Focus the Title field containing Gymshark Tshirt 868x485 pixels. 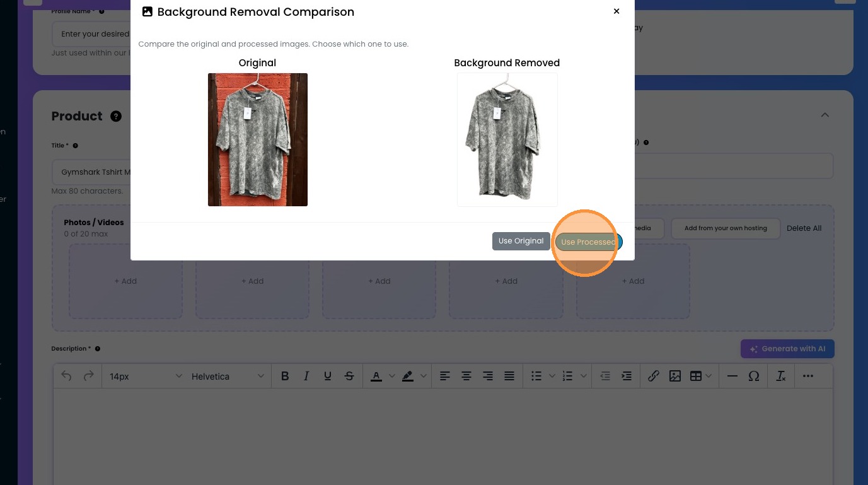91,172
